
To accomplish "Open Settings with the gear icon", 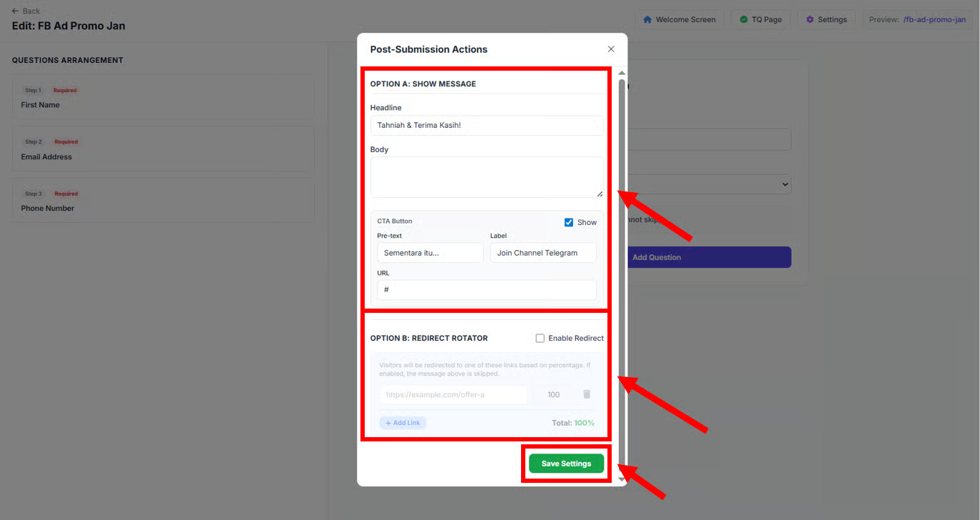I will click(826, 19).
